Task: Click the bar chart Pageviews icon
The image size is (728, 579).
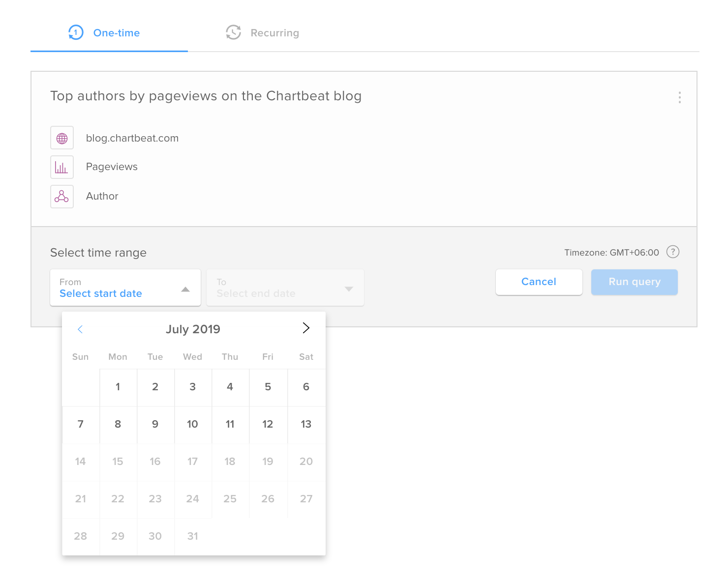Action: tap(62, 167)
